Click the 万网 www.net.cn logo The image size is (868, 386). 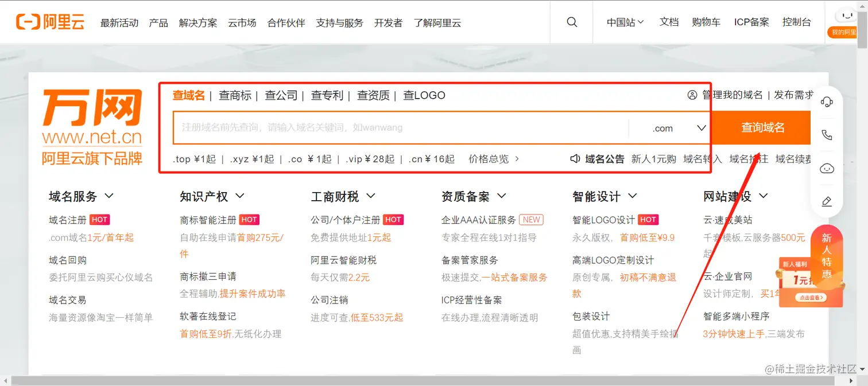(x=92, y=127)
